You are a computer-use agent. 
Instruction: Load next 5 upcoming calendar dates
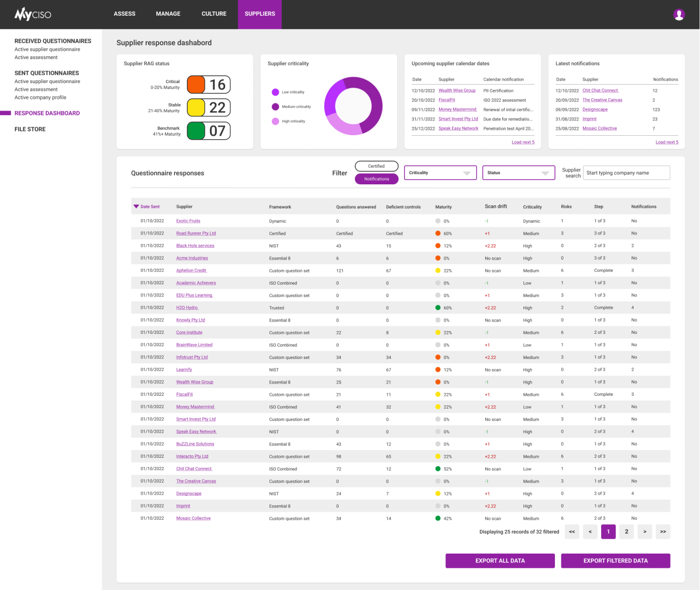(523, 142)
